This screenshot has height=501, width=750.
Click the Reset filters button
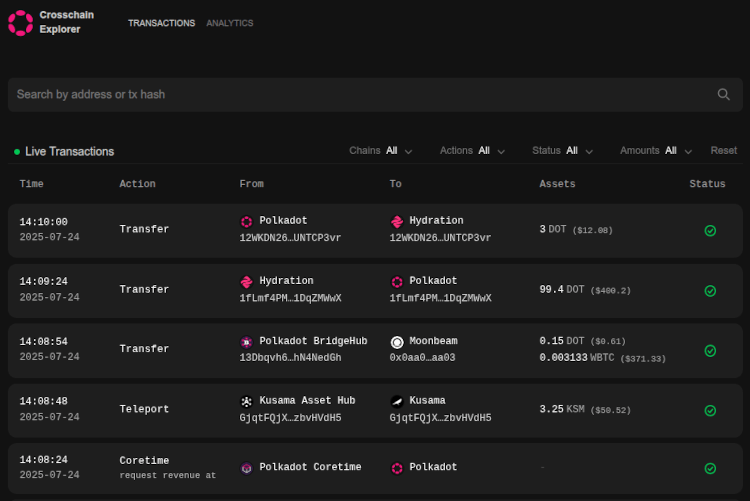tap(723, 151)
